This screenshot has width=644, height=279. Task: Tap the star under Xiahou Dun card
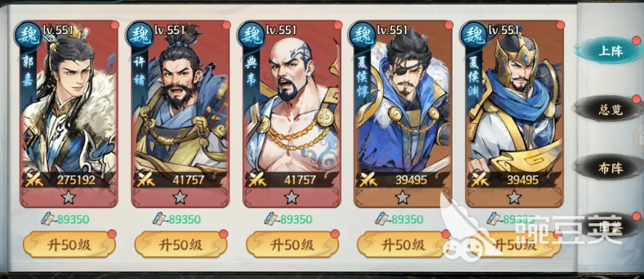403,196
